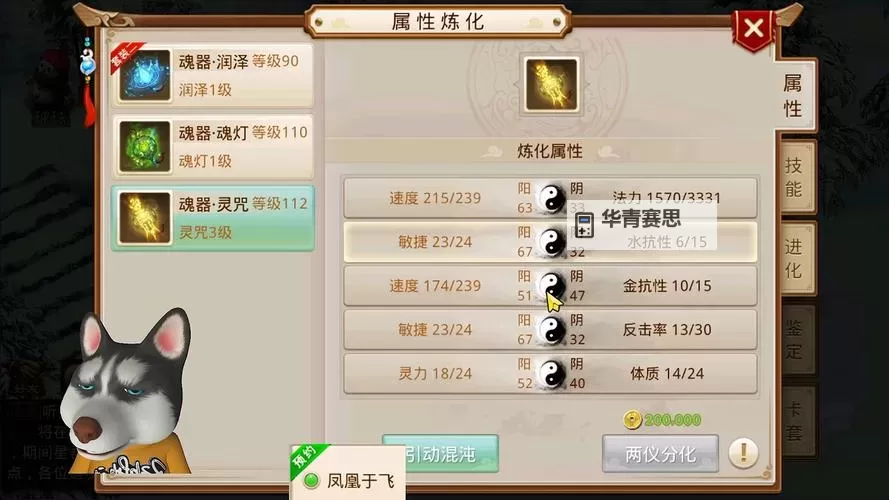This screenshot has height=500, width=889.
Task: Click the husky dog mascot avatar
Action: 128,392
